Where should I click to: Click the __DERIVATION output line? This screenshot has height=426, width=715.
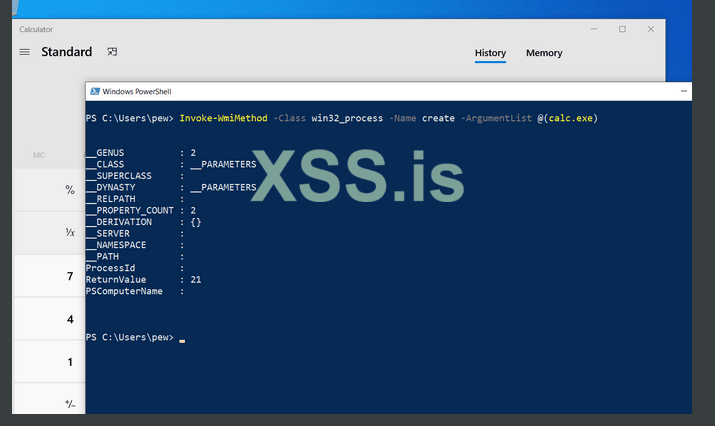point(144,222)
